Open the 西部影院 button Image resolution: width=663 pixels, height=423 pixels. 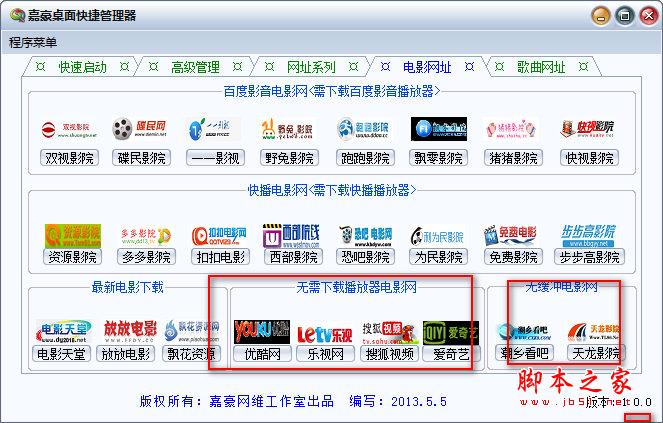pos(293,257)
